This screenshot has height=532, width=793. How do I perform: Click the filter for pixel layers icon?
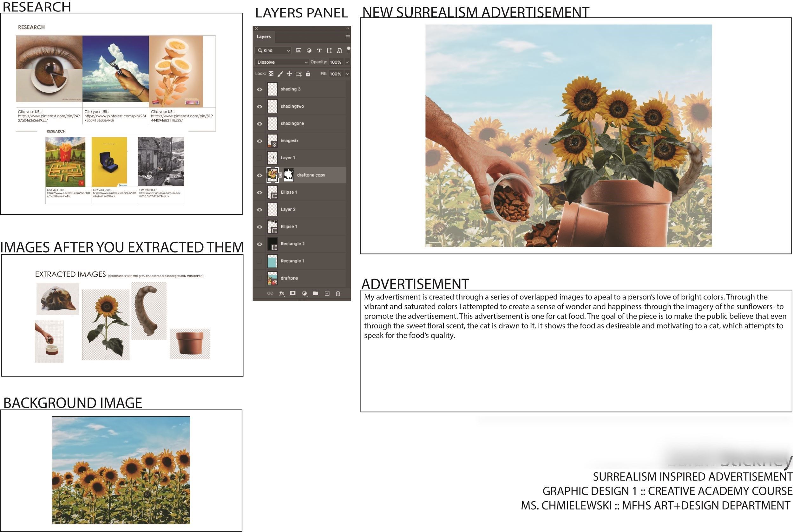click(298, 50)
